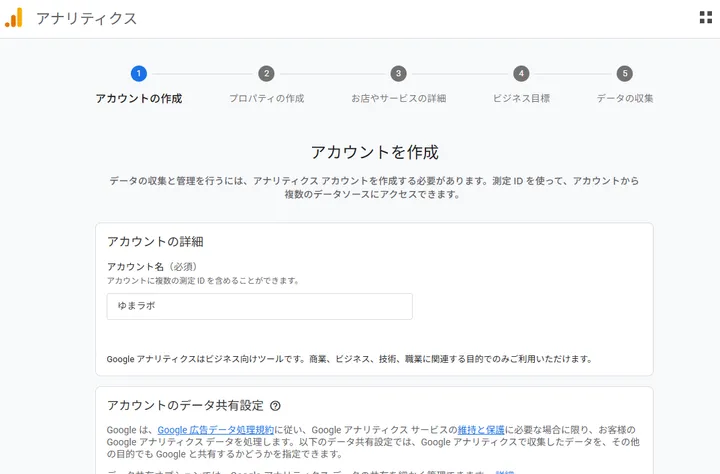Click the データの収集 step label
This screenshot has height=474, width=720.
coord(624,98)
